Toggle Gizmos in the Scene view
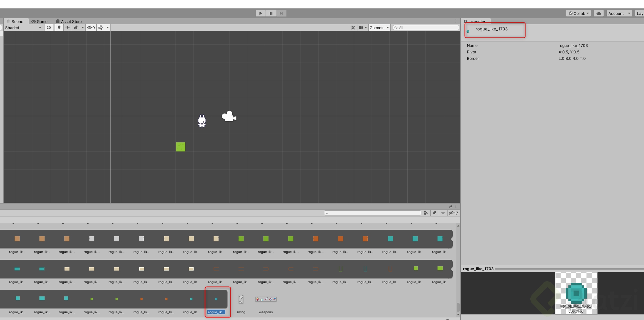The width and height of the screenshot is (644, 320). pyautogui.click(x=376, y=28)
